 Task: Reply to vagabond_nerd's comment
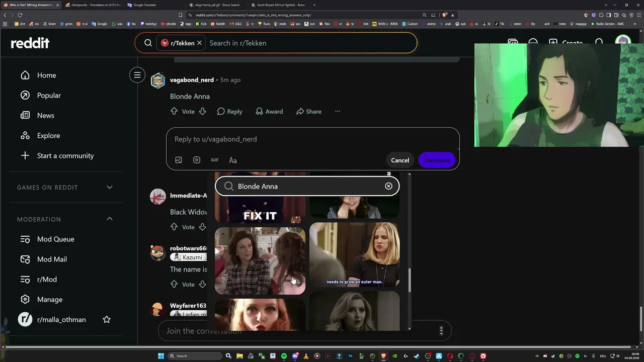(229, 112)
